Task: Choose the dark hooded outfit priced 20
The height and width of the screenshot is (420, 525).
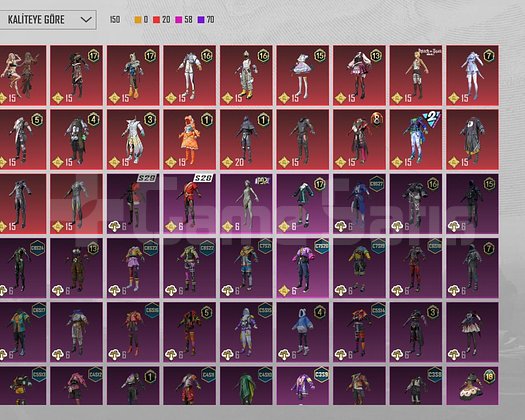Action: (246, 139)
